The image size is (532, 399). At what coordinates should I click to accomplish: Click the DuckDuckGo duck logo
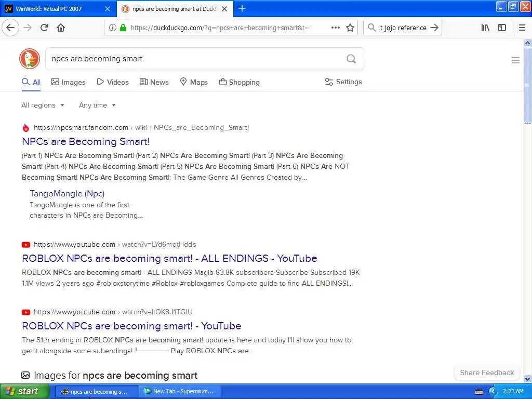(x=30, y=59)
